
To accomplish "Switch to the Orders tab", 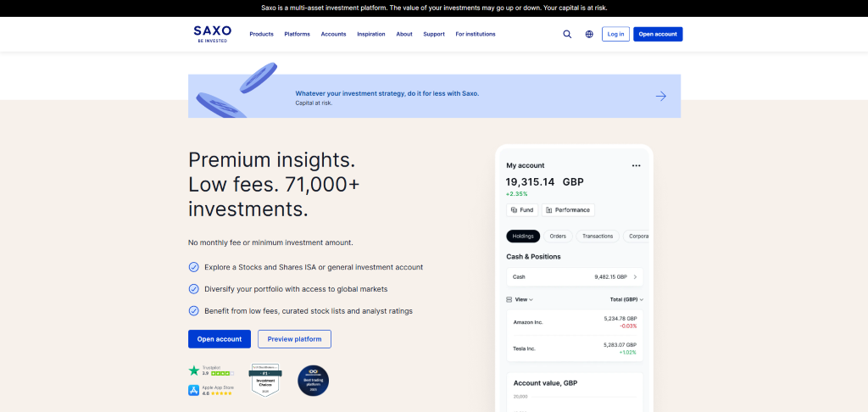I will (x=558, y=237).
